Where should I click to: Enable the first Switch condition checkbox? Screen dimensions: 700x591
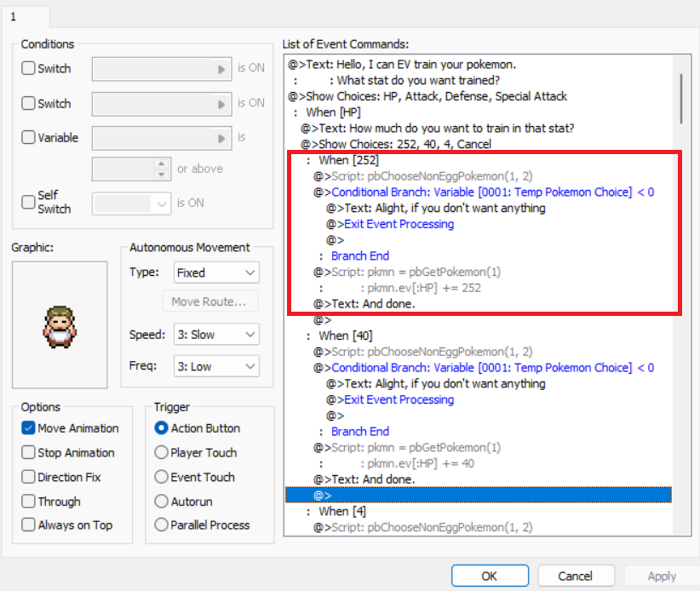click(x=28, y=68)
